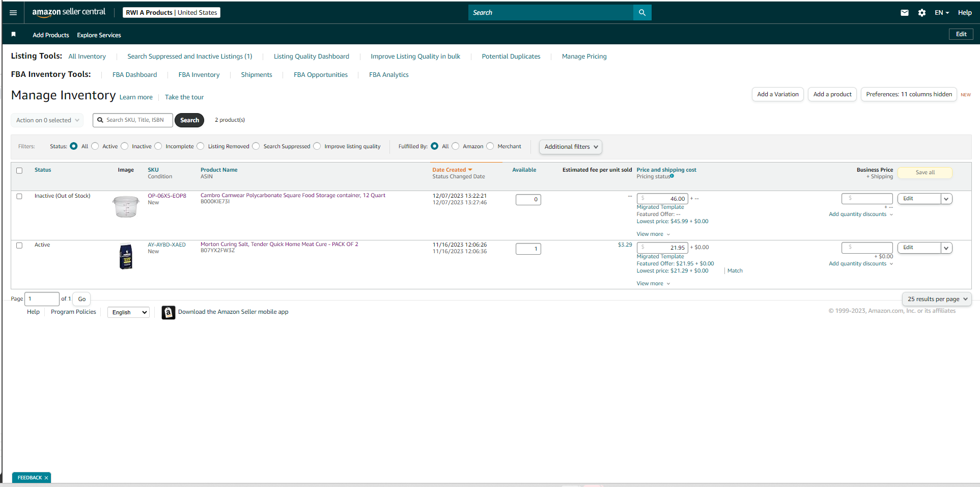Go to Listing Quality Dashboard
980x487 pixels.
tap(312, 57)
